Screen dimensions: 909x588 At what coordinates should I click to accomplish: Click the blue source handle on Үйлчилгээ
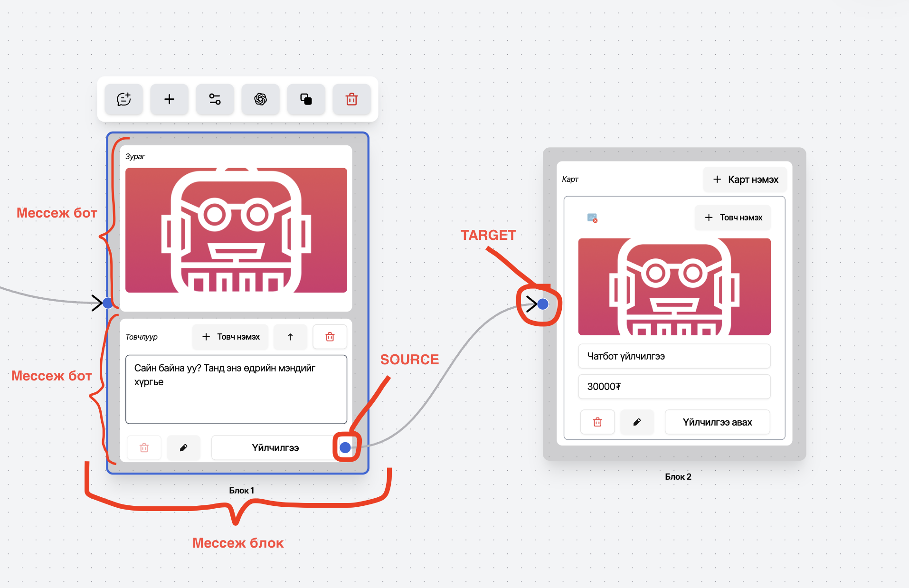(345, 447)
